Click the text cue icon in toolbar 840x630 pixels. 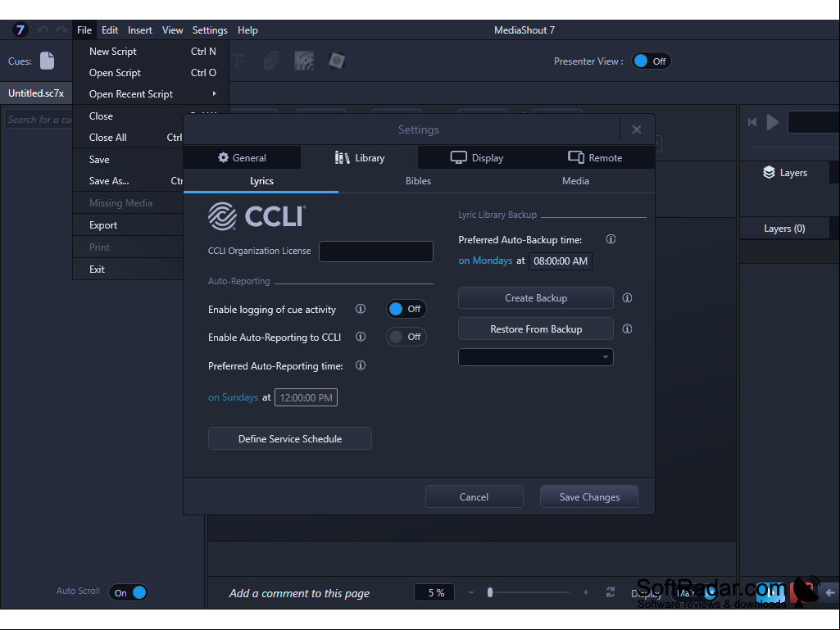[x=238, y=61]
